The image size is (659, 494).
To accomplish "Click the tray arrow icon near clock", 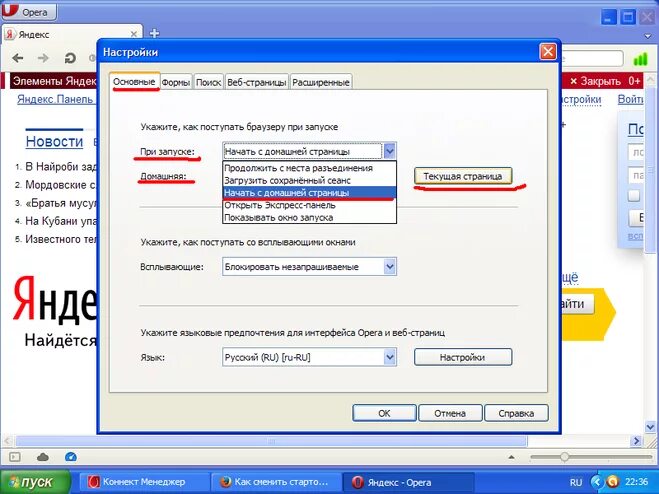I will point(596,481).
